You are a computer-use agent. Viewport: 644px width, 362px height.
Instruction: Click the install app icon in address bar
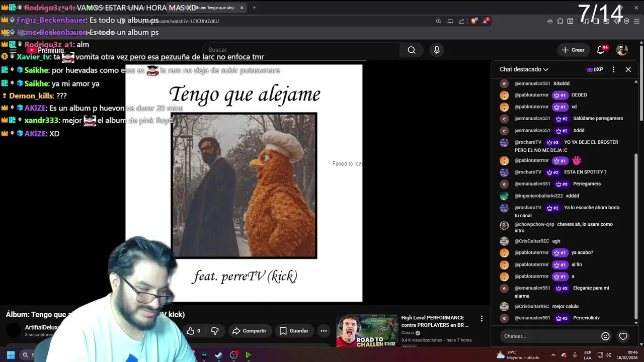(x=450, y=21)
